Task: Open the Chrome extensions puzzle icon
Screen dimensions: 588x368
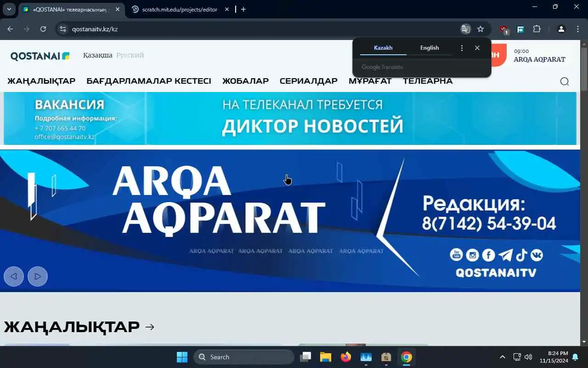Action: [537, 29]
